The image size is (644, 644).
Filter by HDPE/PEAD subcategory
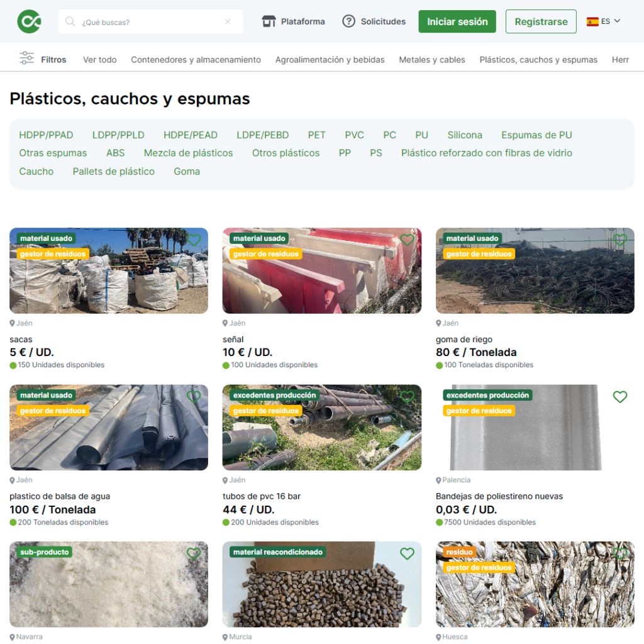191,135
